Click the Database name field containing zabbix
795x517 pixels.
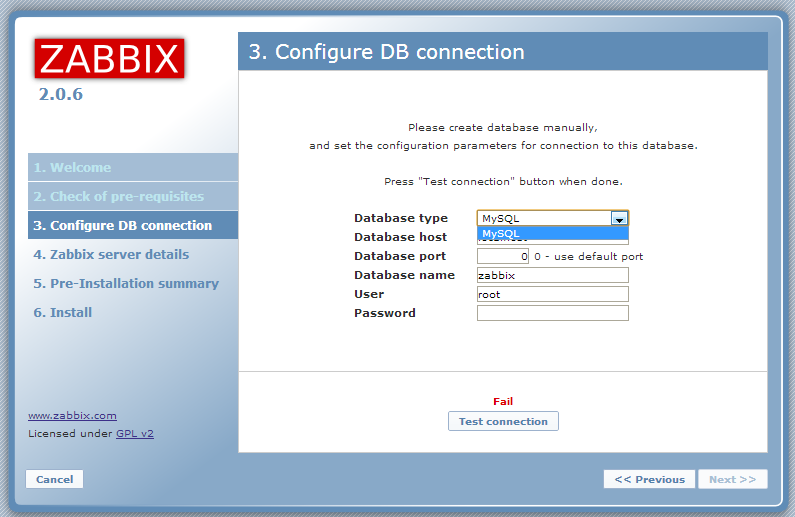click(553, 275)
